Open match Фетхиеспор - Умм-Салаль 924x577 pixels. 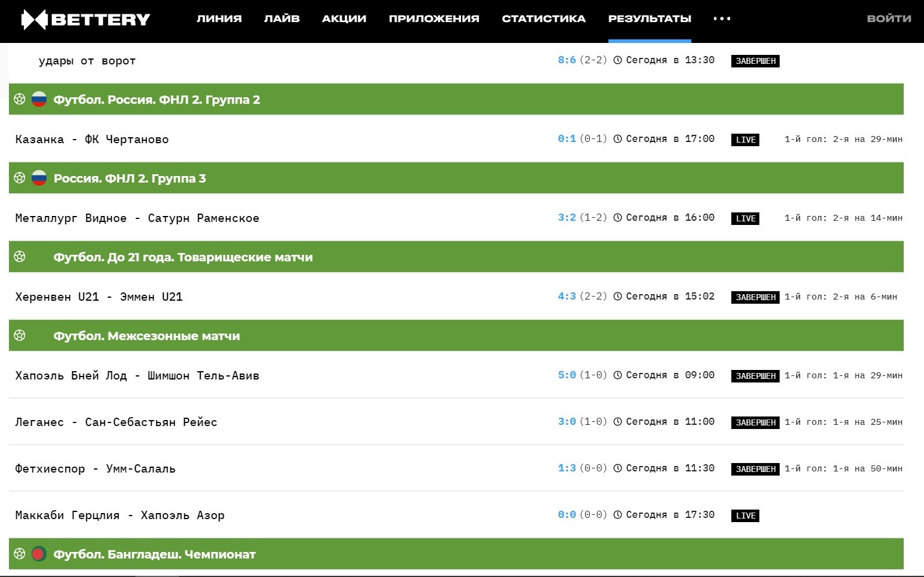[95, 468]
